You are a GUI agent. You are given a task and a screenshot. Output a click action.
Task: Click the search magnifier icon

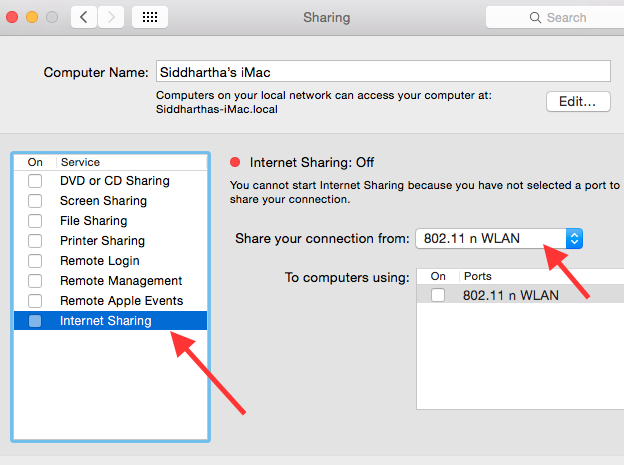coord(535,17)
